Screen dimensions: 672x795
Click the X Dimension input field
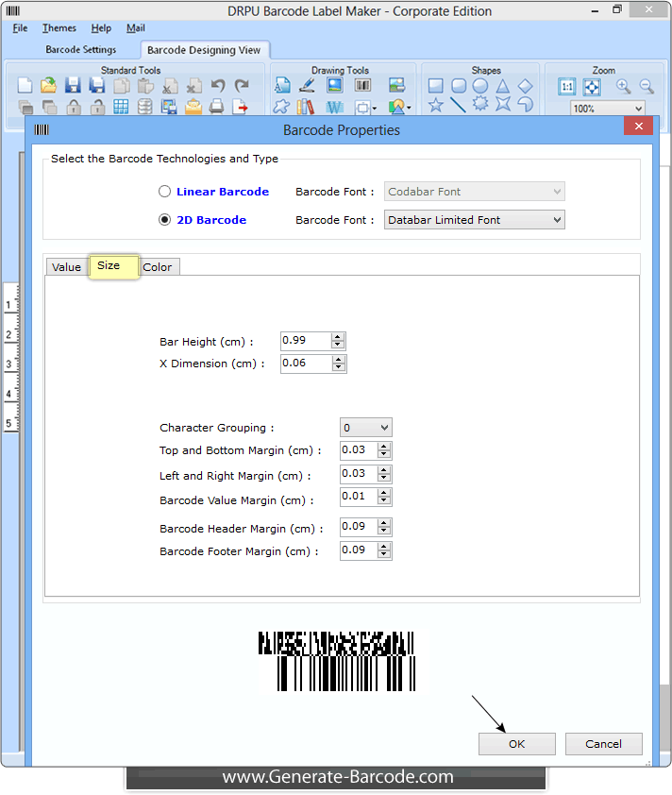(x=305, y=364)
